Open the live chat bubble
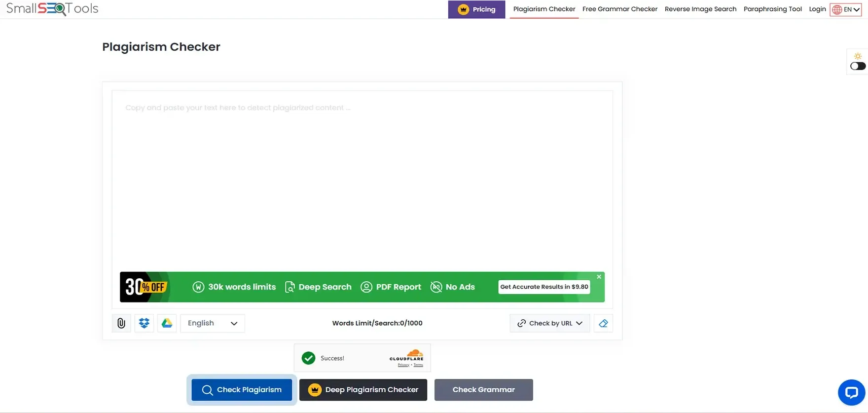This screenshot has height=413, width=868. [852, 393]
